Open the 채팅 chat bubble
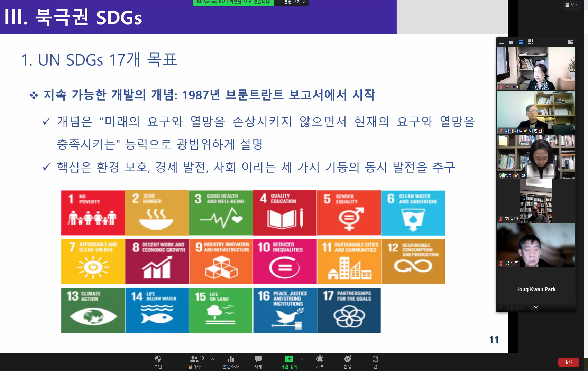Screen dimensions: 588x371 click(x=258, y=362)
